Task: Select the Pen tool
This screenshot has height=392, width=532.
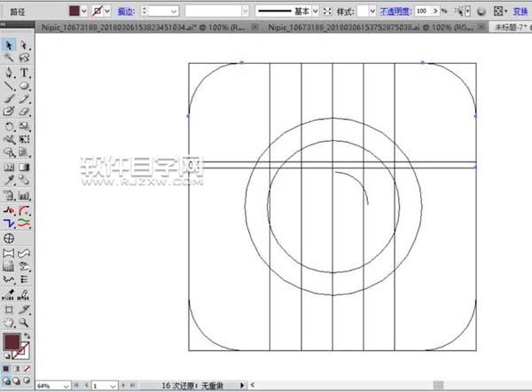Action: point(9,72)
